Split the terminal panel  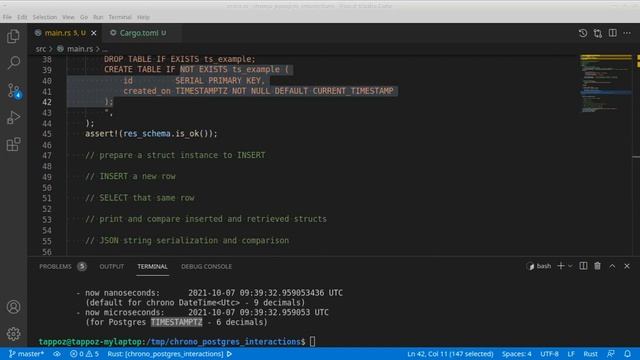(583, 266)
